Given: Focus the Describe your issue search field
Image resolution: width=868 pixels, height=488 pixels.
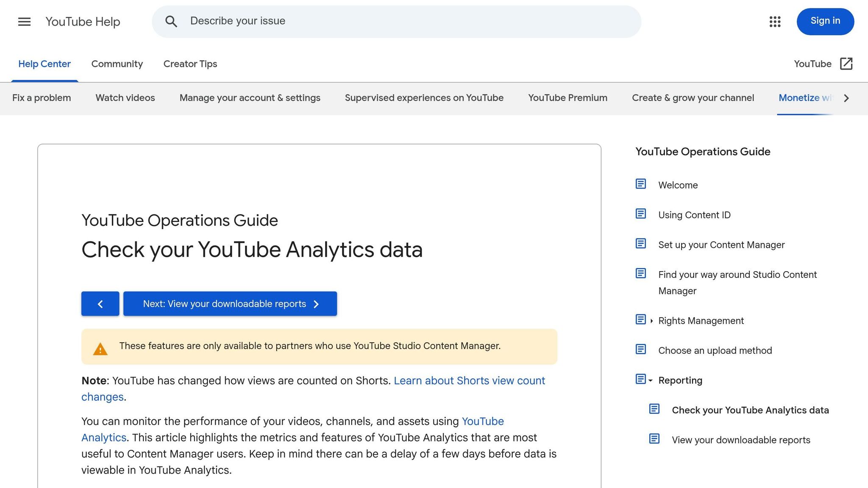Looking at the screenshot, I should (396, 21).
